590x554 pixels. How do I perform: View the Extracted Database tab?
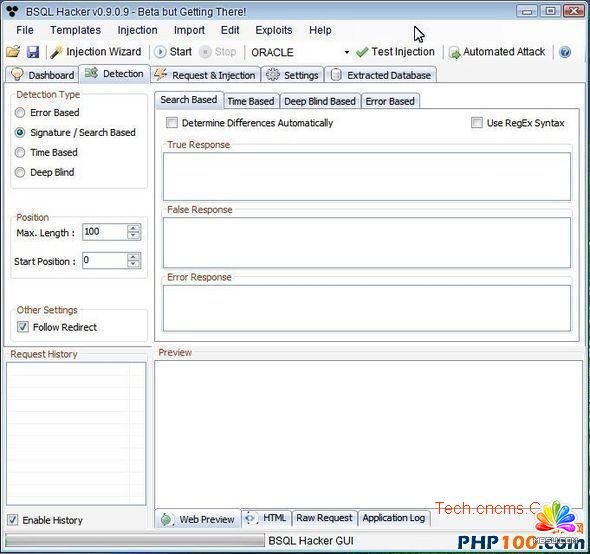380,75
